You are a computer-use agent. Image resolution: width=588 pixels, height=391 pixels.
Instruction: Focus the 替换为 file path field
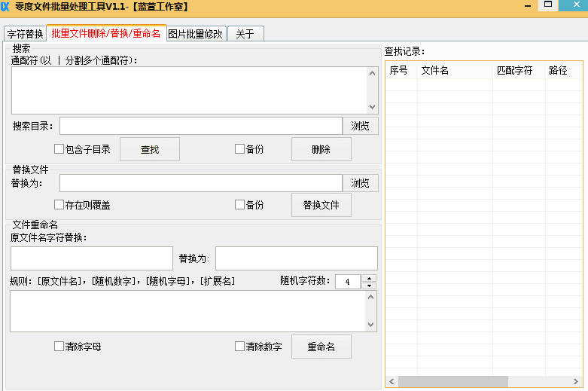pyautogui.click(x=201, y=183)
